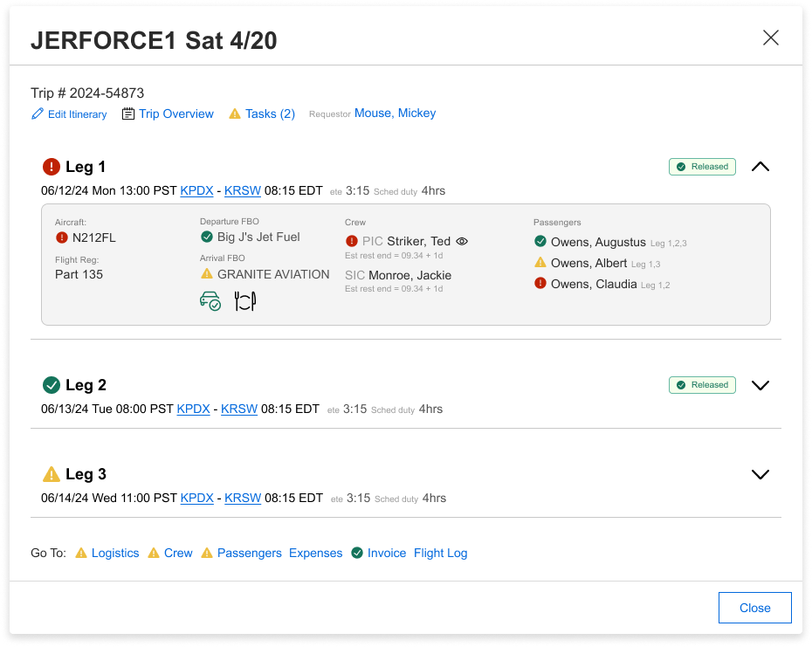The height and width of the screenshot is (647, 812).
Task: Go to the Flight Log section
Action: pyautogui.click(x=440, y=553)
